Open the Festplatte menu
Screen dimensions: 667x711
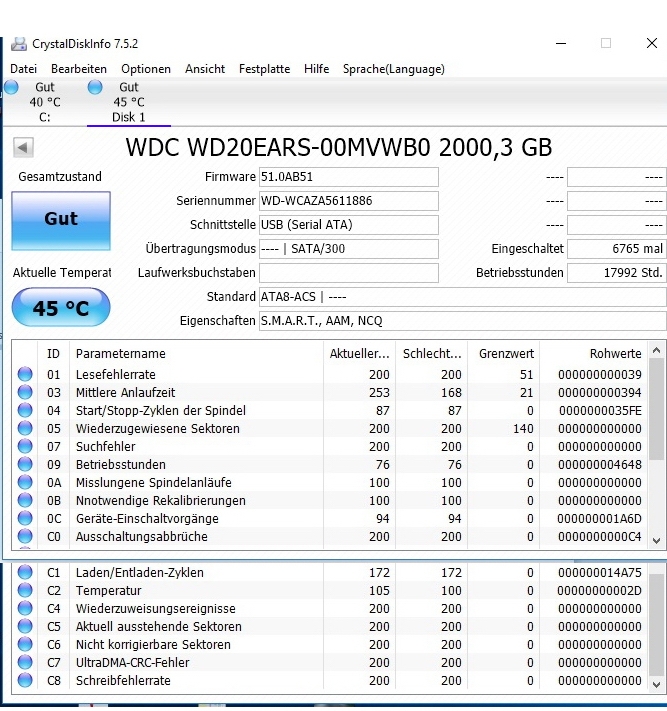264,69
